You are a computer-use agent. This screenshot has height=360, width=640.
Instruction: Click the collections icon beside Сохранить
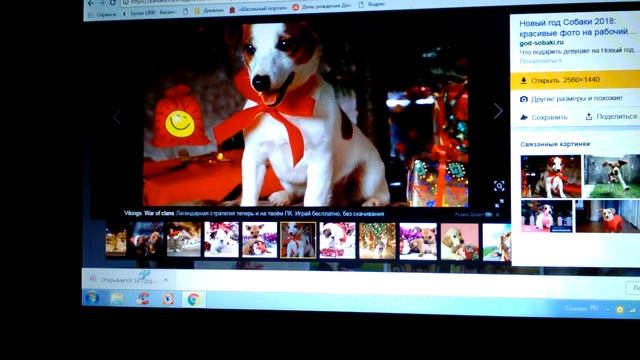click(524, 118)
